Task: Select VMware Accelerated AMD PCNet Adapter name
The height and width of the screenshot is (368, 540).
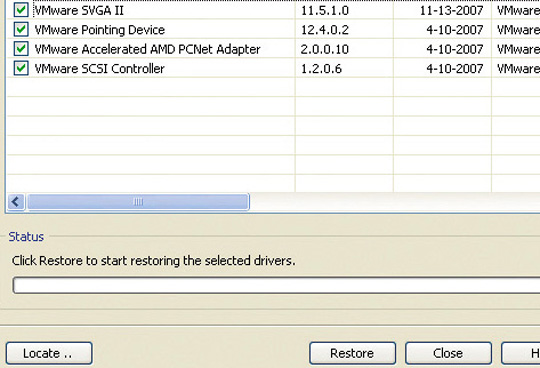Action: [x=147, y=49]
